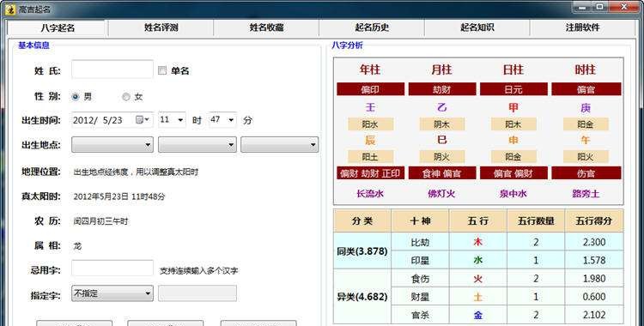Screen dimensions: 644x326
Task: Select the 男 gender radio button
Action: (76, 97)
